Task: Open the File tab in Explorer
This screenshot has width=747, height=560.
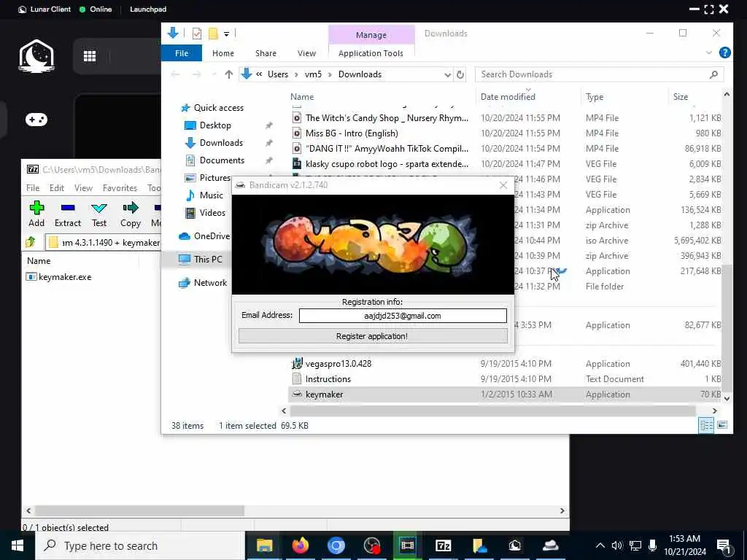Action: coord(182,53)
